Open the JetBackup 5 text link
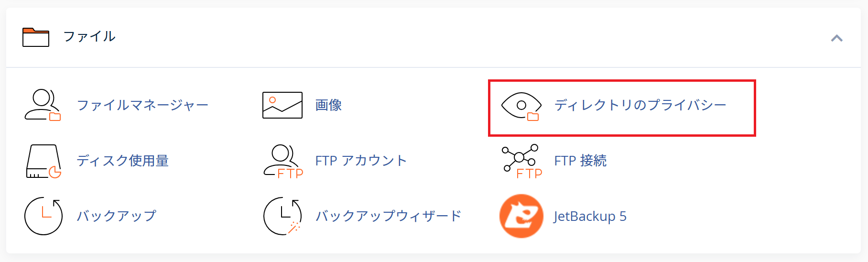868x262 pixels. coord(590,217)
